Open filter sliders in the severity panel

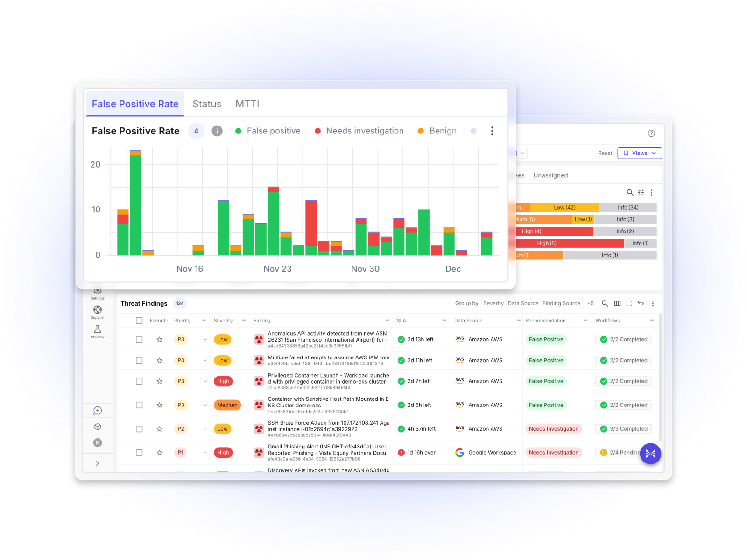[641, 192]
